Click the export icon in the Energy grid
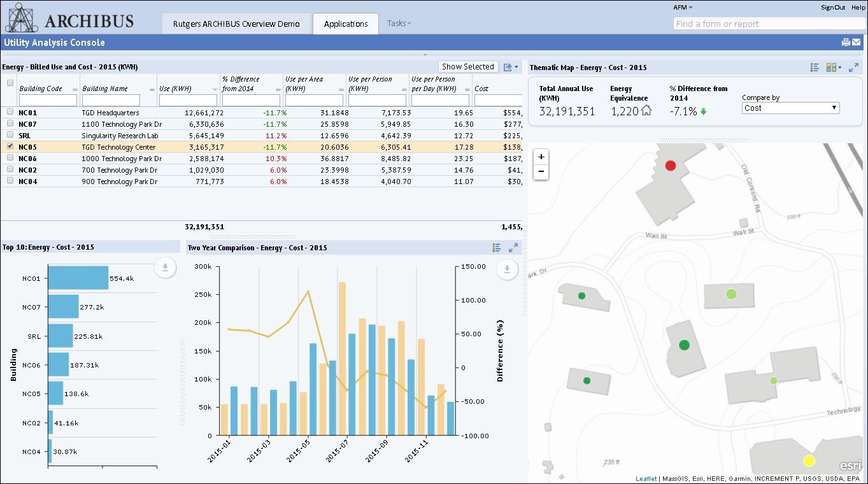Viewport: 868px width, 484px height. tap(508, 67)
